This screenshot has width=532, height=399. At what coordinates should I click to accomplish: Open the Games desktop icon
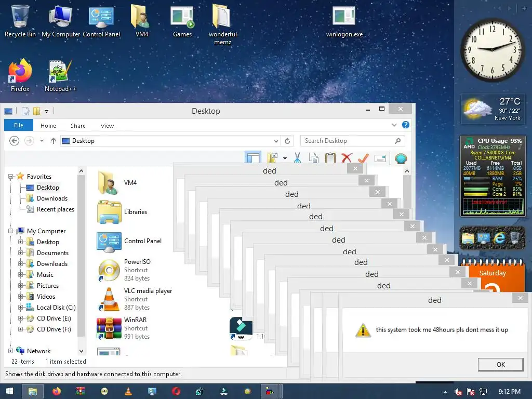(182, 21)
